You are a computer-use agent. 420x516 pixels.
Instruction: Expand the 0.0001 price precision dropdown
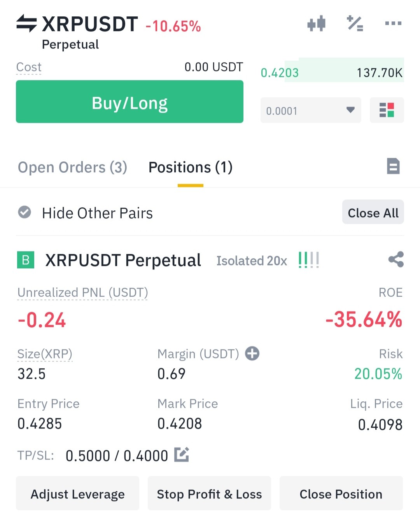[311, 110]
